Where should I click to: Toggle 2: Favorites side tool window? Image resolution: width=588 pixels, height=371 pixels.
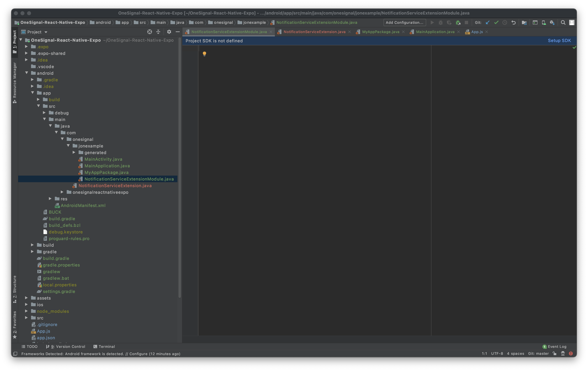[15, 325]
